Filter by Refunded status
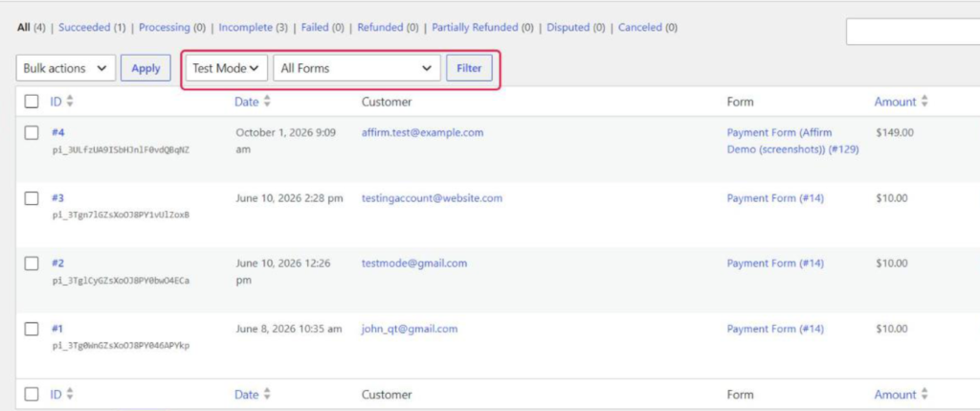Viewport: 980px width, 411px height. (381, 28)
